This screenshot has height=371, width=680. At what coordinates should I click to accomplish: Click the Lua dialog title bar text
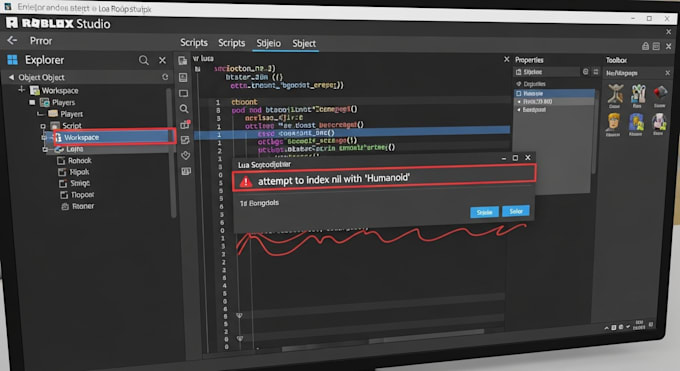[x=265, y=164]
